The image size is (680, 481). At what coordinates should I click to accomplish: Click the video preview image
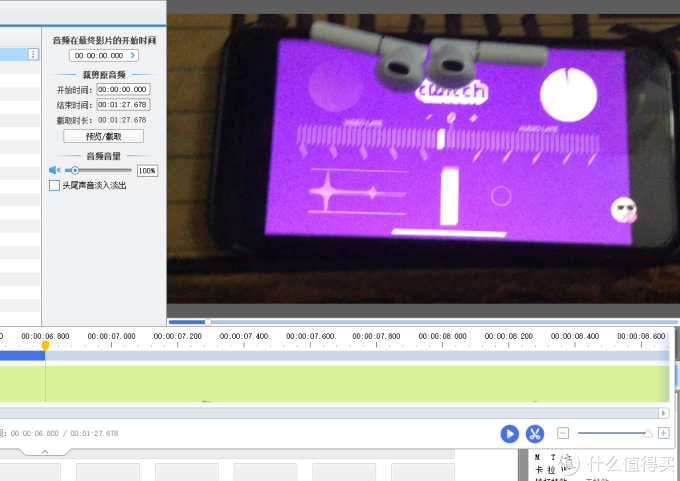click(x=423, y=159)
